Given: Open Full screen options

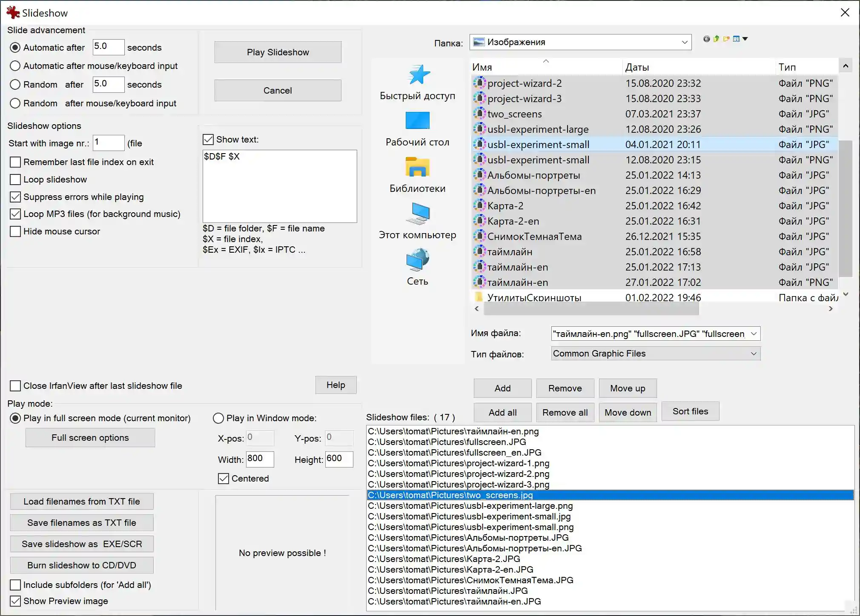Looking at the screenshot, I should coord(90,438).
